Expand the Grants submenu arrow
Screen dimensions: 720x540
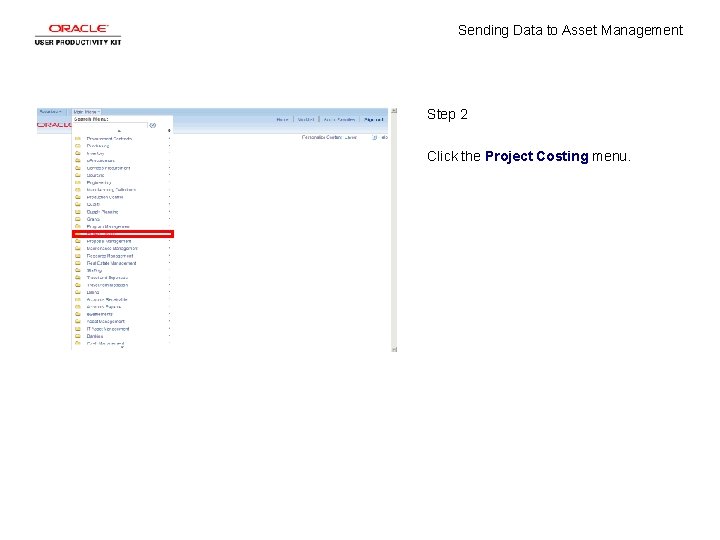(169, 219)
